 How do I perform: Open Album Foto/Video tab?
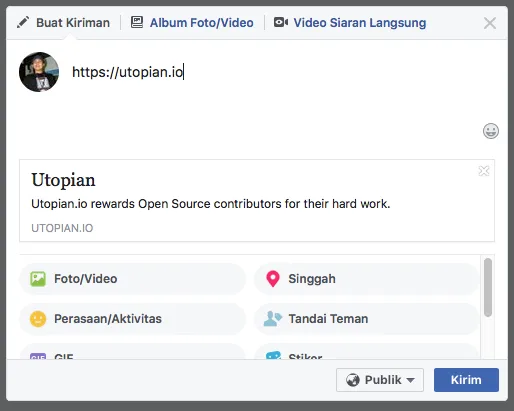(192, 23)
